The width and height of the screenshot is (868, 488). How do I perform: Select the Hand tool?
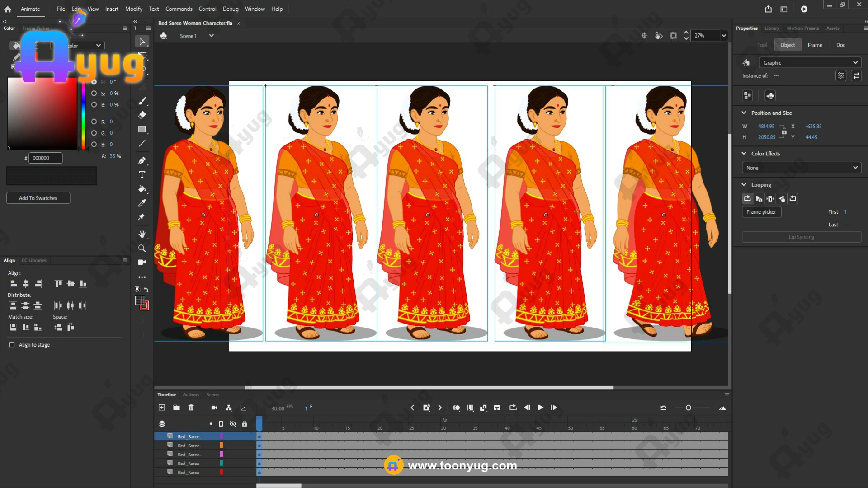click(x=142, y=234)
